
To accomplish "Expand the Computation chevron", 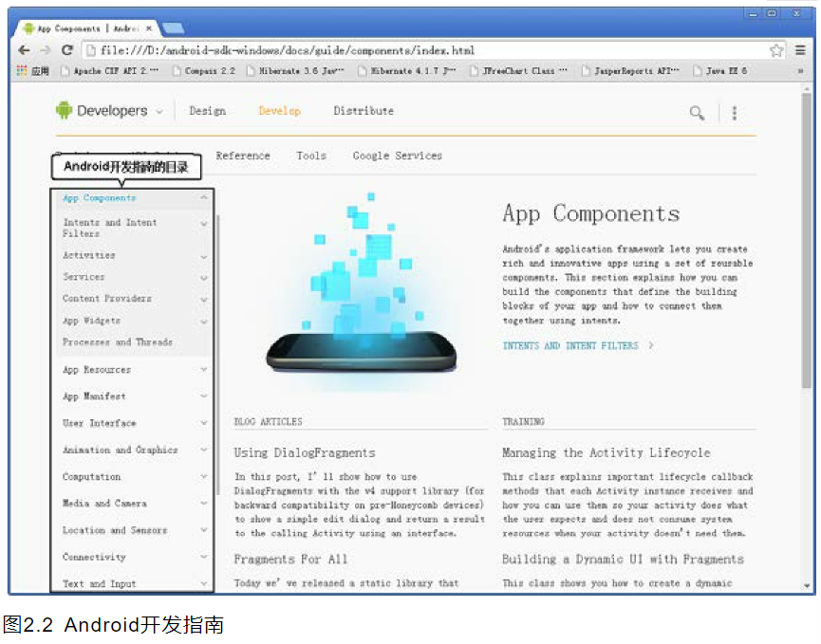I will (x=204, y=476).
